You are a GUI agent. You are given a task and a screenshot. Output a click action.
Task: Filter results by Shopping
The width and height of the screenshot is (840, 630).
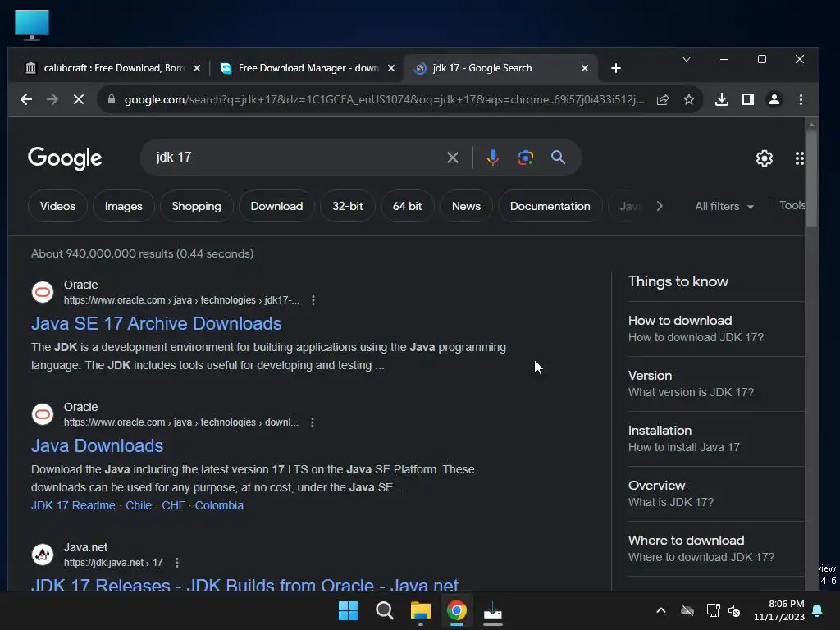point(196,206)
